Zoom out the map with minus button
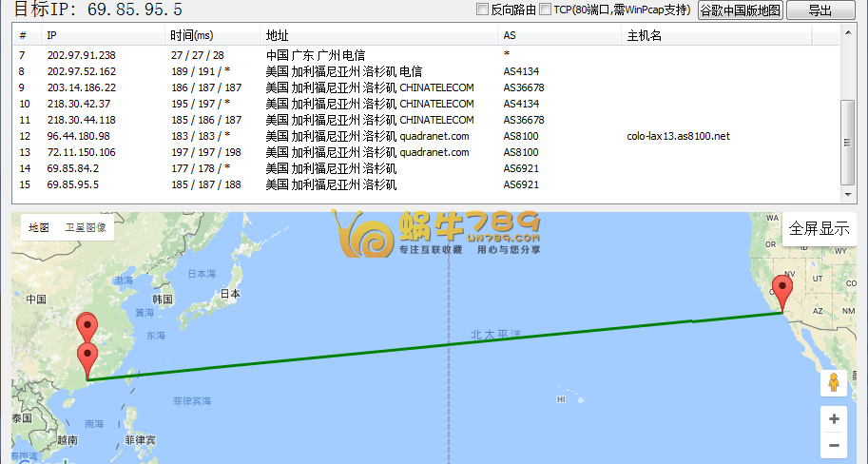Screen dimensions: 868x464 834,445
